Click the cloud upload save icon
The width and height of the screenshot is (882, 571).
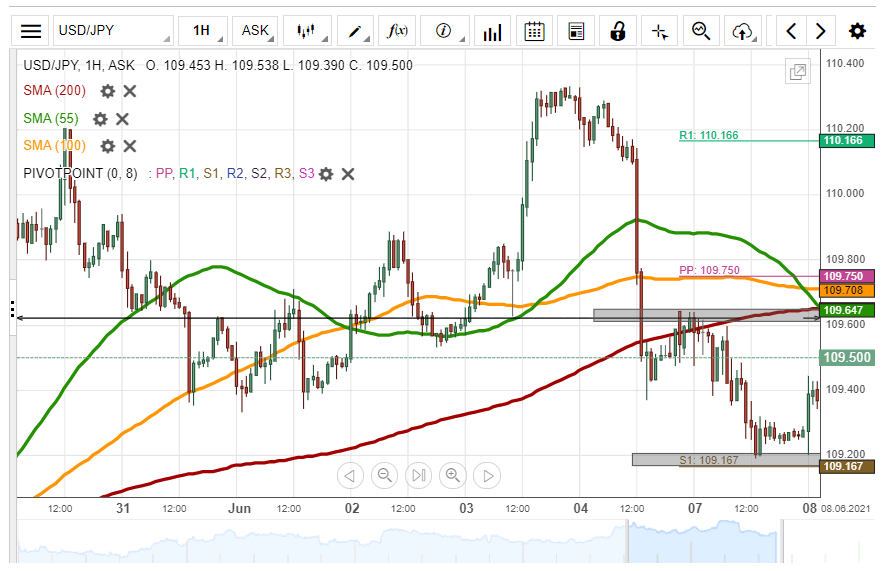pos(742,31)
